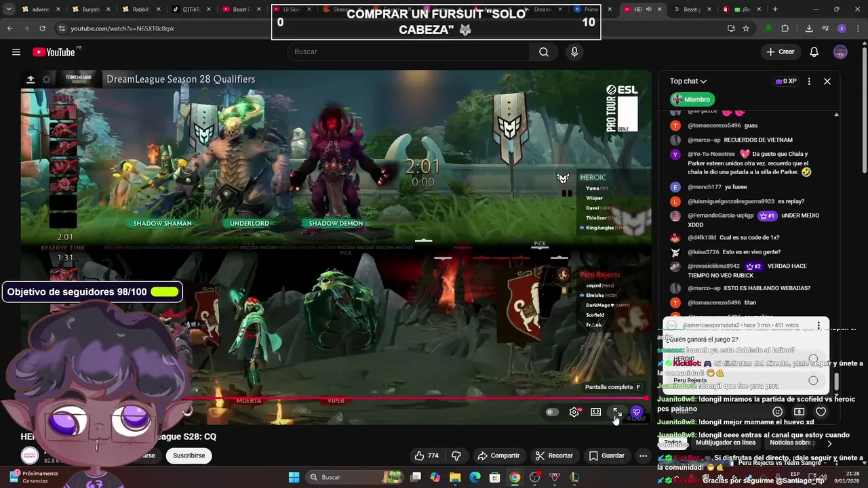Switch to theater mode in player
Viewport: 868px width, 488px height.
coord(596,412)
